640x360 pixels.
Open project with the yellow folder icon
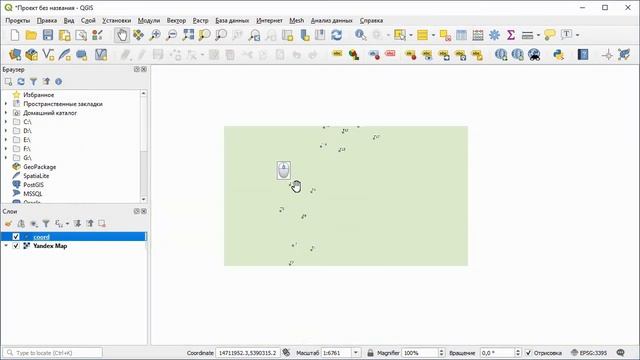(31, 35)
